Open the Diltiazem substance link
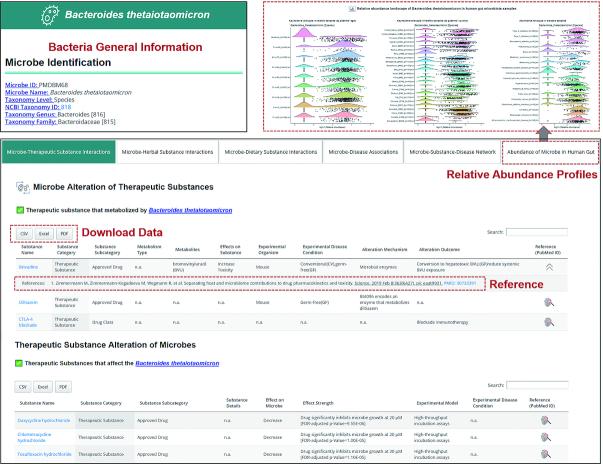 [x=28, y=303]
